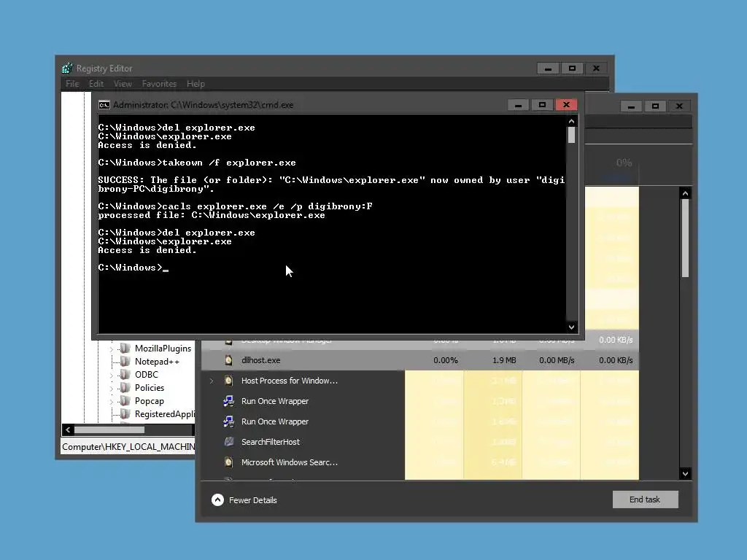Image resolution: width=747 pixels, height=560 pixels.
Task: Maximize the cmd.exe window
Action: click(542, 105)
